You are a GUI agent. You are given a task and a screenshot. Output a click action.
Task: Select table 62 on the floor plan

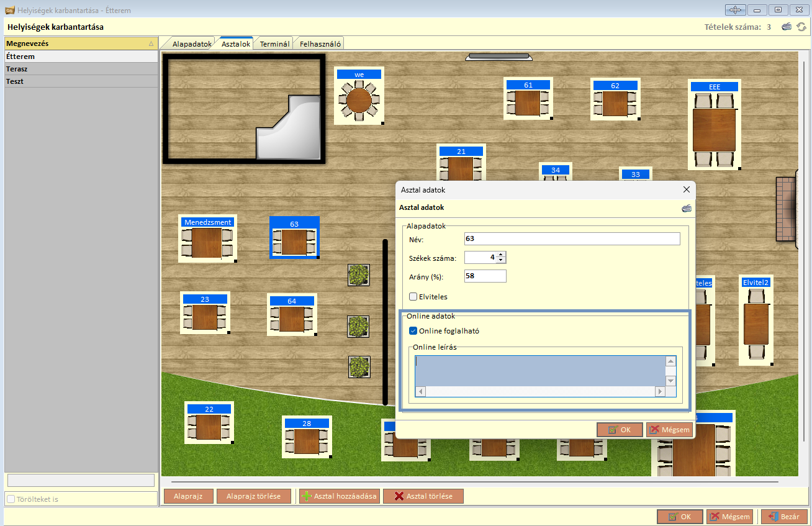(615, 100)
